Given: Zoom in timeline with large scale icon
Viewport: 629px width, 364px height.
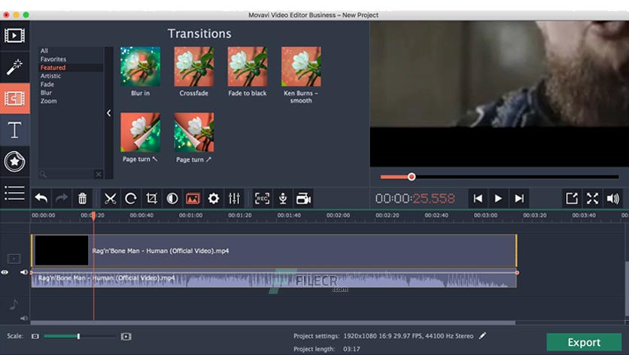Looking at the screenshot, I should point(126,336).
